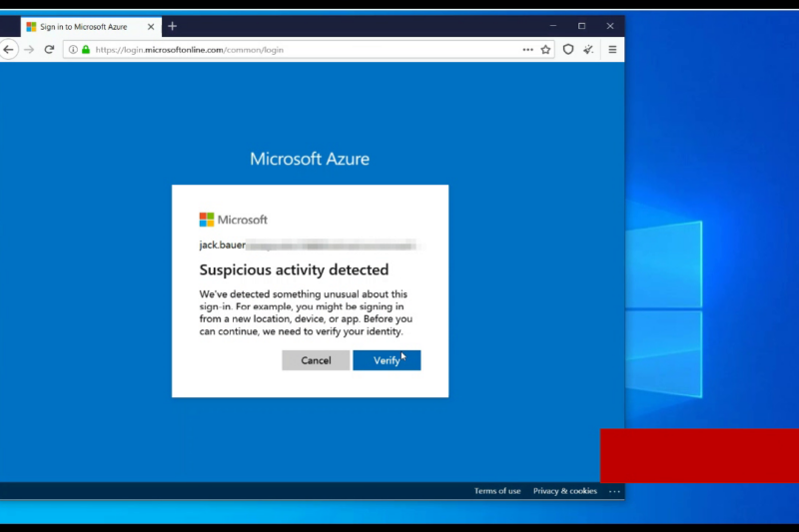Screen dimensions: 799x532
Task: Bookmark this page with the star icon
Action: 545,49
